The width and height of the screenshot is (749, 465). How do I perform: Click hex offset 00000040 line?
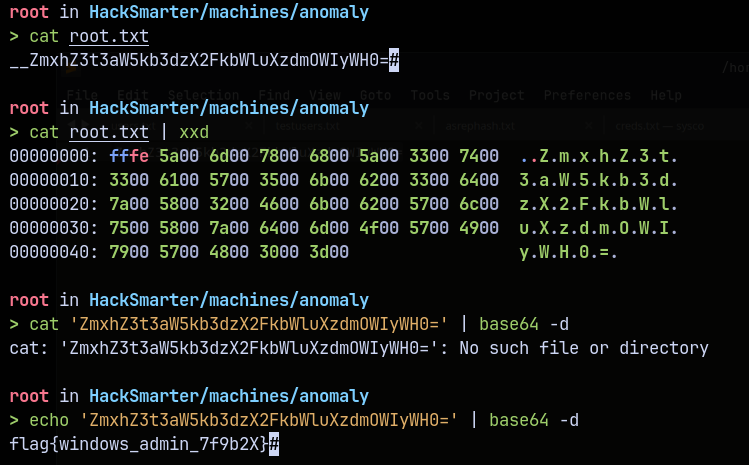[x=48, y=252]
